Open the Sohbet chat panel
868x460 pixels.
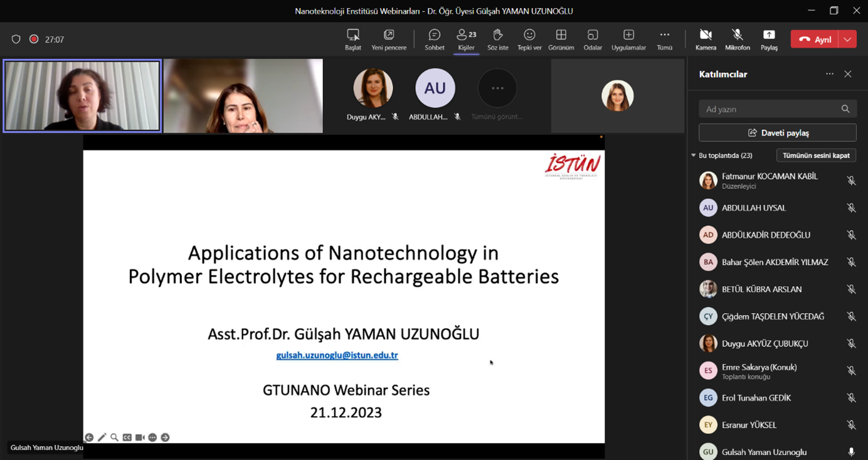434,39
